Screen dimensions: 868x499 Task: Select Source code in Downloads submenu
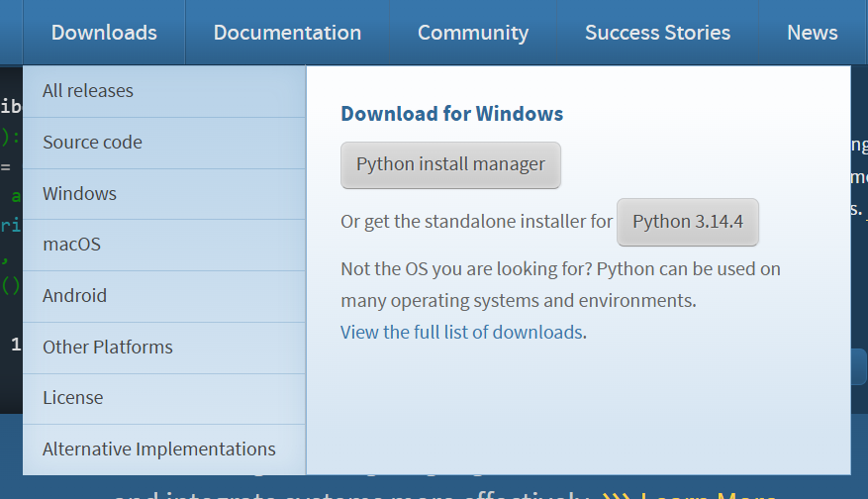(x=164, y=143)
